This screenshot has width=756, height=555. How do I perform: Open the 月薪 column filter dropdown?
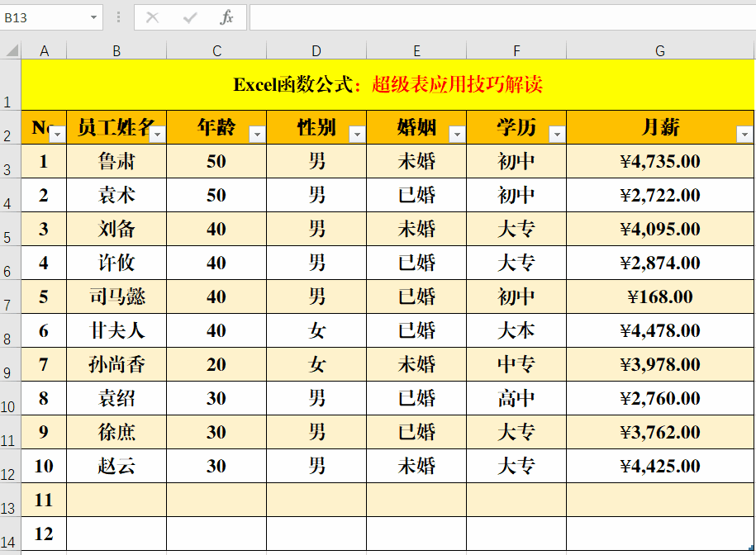click(x=744, y=135)
